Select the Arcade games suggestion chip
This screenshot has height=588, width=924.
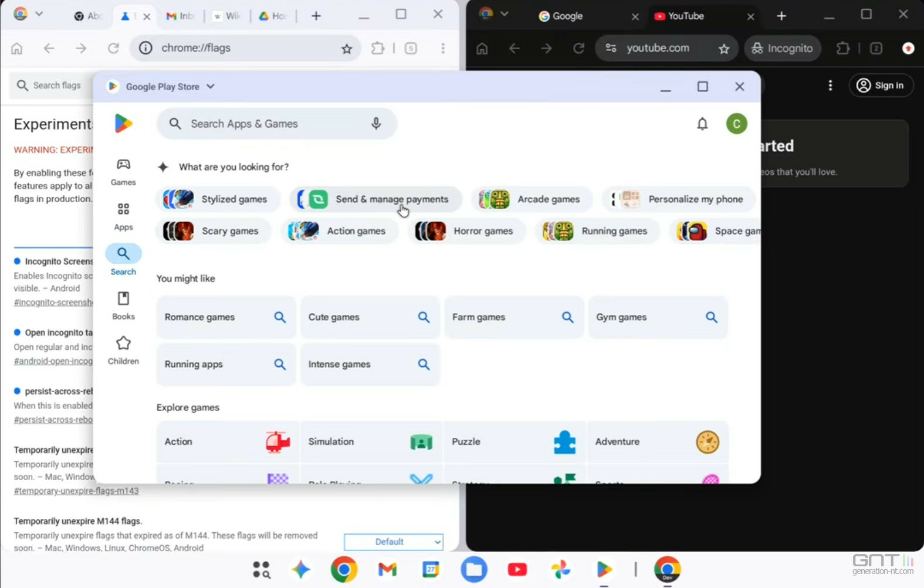tap(533, 199)
